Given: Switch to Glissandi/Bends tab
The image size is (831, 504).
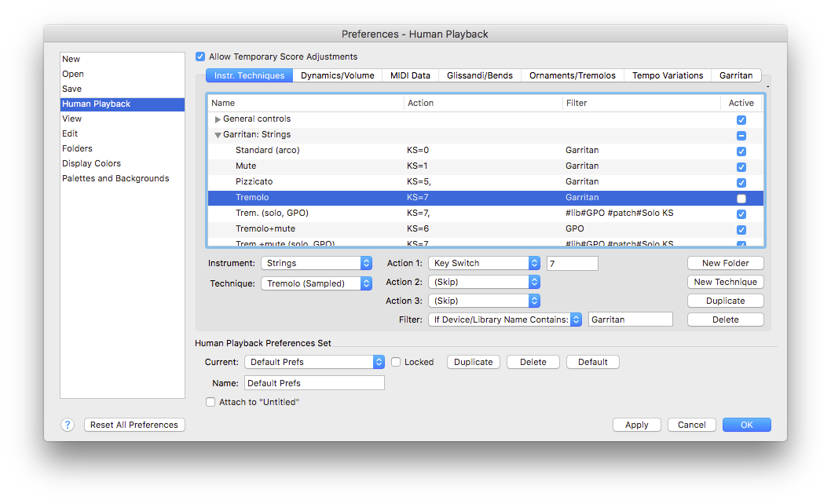Looking at the screenshot, I should (x=480, y=75).
